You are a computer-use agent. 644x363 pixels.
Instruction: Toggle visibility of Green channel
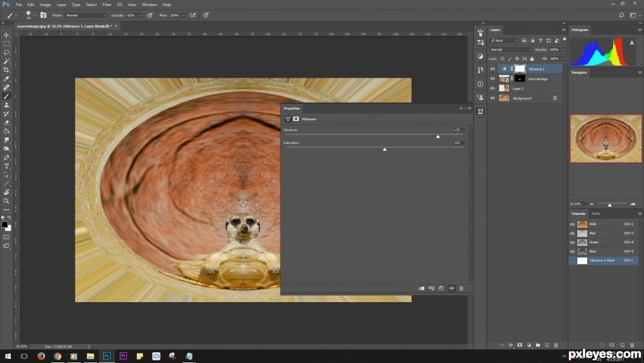click(x=572, y=243)
